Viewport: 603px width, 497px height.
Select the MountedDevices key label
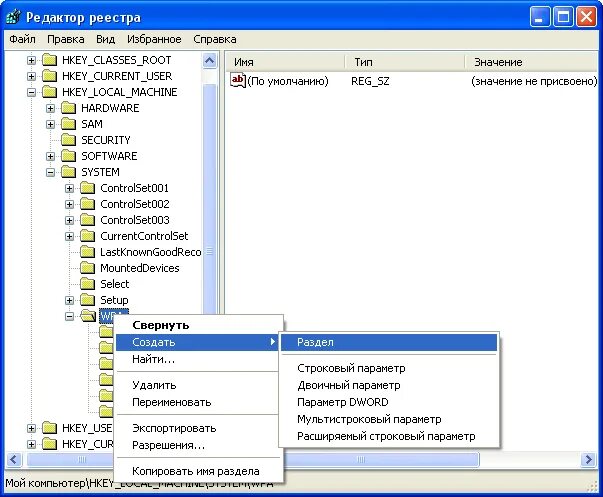pyautogui.click(x=140, y=268)
